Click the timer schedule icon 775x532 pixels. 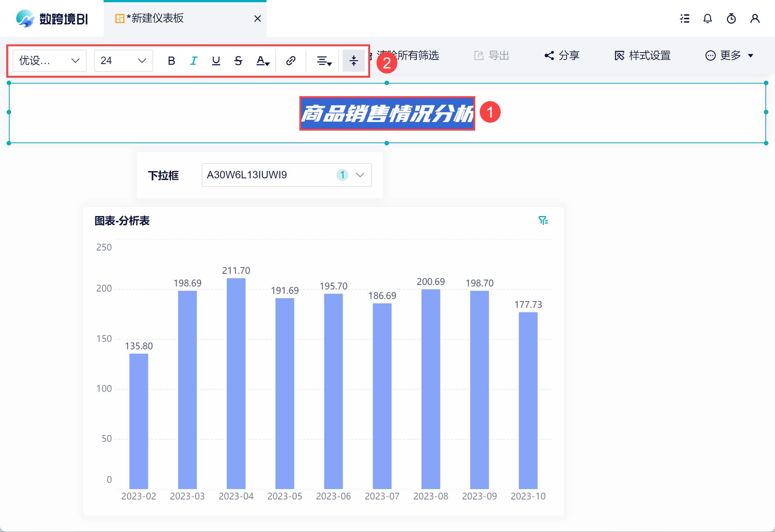pyautogui.click(x=731, y=18)
